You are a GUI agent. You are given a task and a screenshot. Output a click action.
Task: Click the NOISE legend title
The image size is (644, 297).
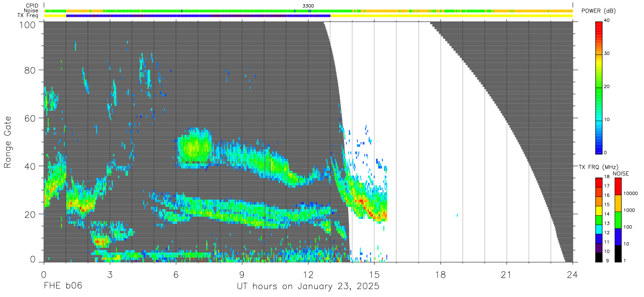(x=620, y=173)
